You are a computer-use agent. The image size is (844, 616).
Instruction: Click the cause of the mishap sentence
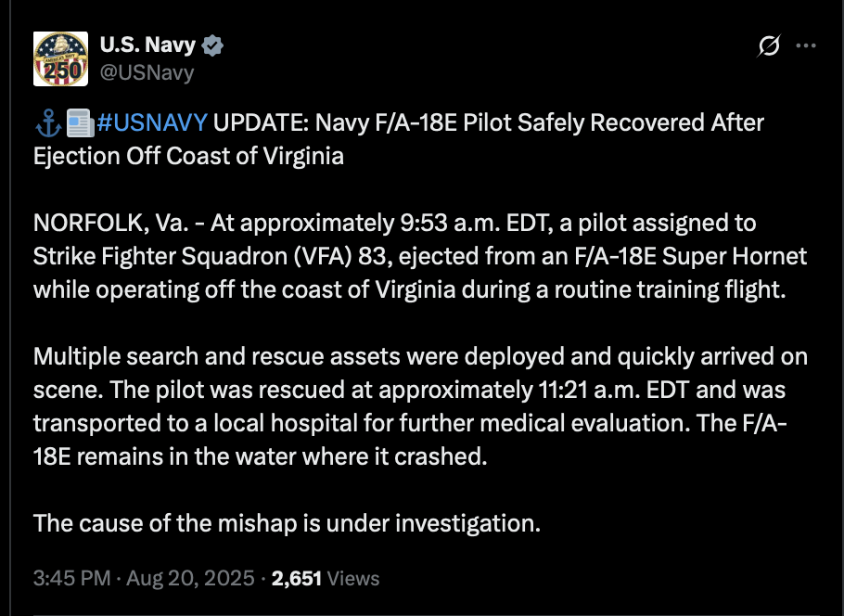[287, 523]
